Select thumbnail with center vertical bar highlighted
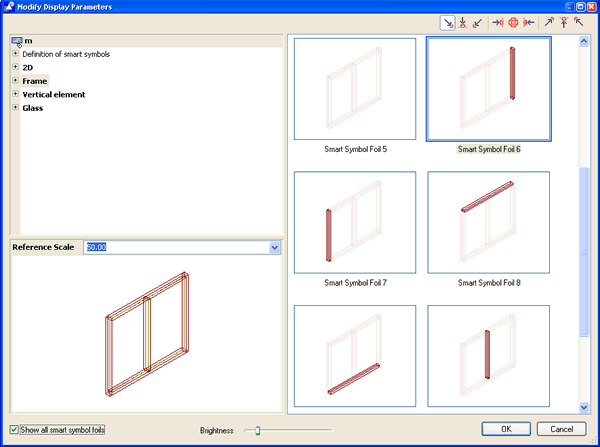 489,356
